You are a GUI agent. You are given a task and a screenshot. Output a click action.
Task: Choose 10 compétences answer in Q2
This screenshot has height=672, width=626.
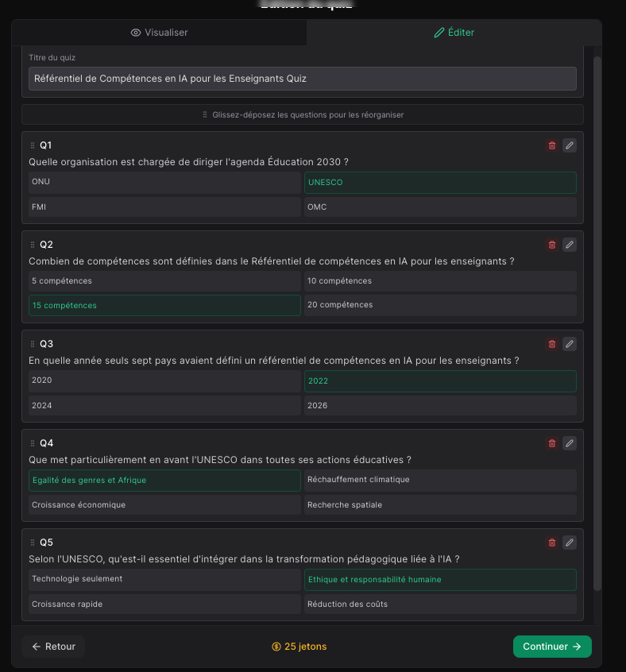(440, 281)
